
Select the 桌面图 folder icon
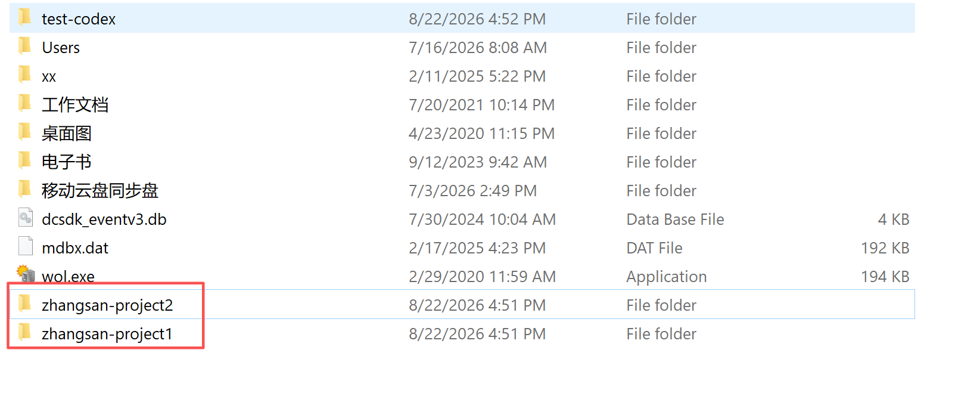point(25,132)
